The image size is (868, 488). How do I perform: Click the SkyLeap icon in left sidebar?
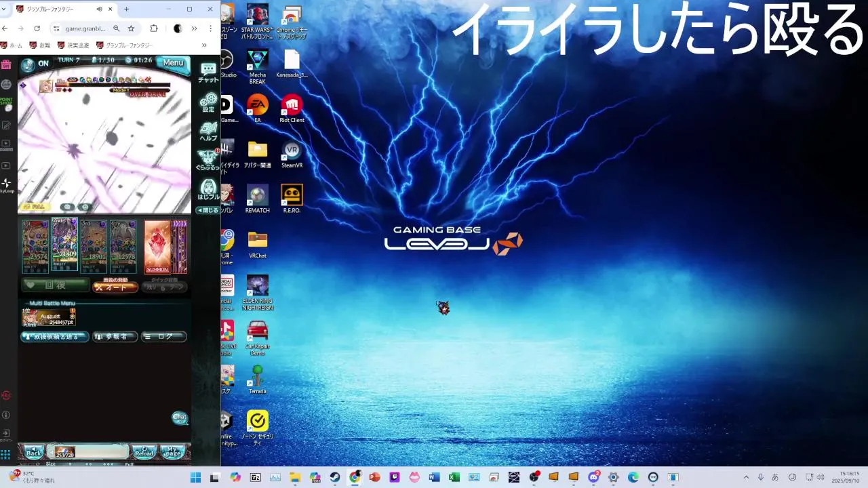6,185
